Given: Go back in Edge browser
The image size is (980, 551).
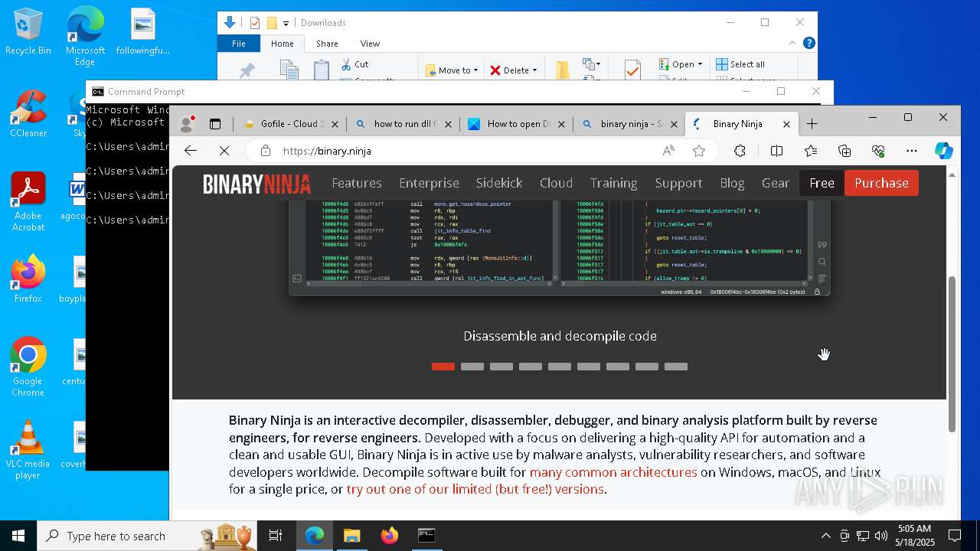Looking at the screenshot, I should (191, 151).
